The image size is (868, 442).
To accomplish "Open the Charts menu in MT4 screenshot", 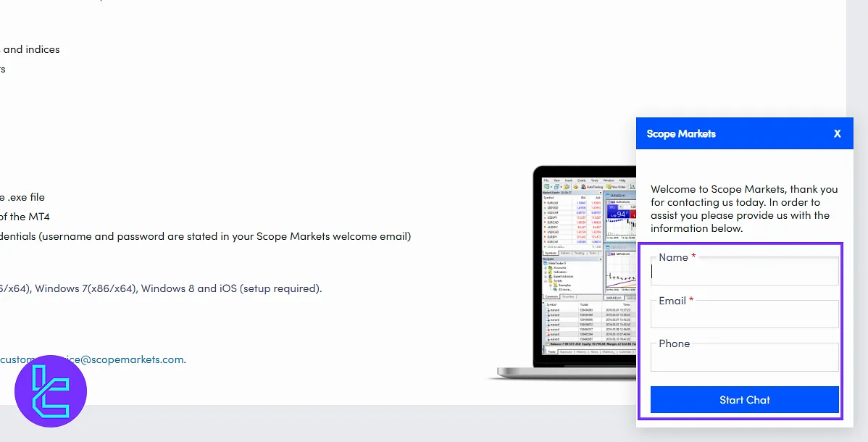I will click(581, 180).
